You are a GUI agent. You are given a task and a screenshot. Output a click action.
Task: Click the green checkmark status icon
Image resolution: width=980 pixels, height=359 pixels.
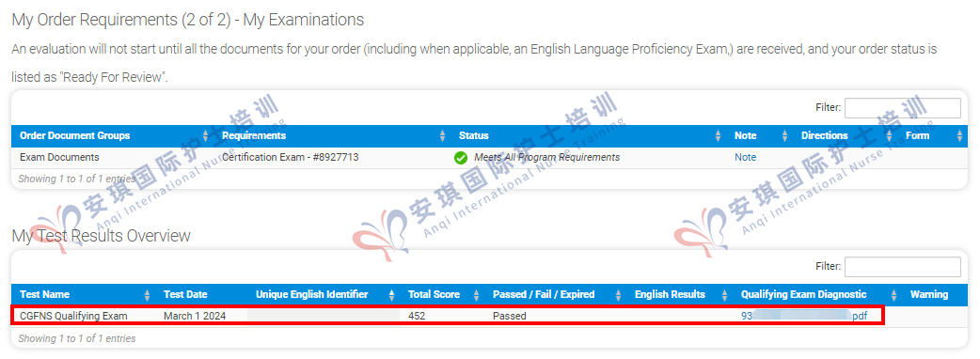click(x=461, y=158)
